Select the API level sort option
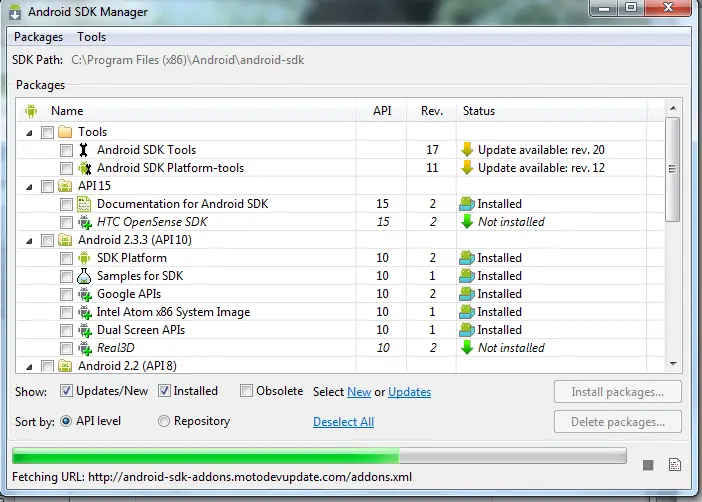The height and width of the screenshot is (502, 702). 66,421
